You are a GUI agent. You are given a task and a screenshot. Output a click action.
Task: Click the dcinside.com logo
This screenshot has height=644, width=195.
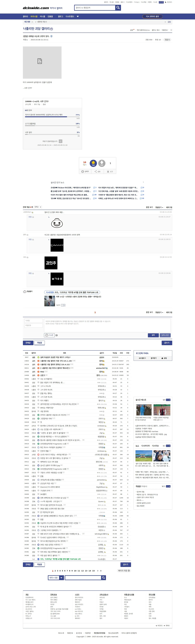coord(36,8)
